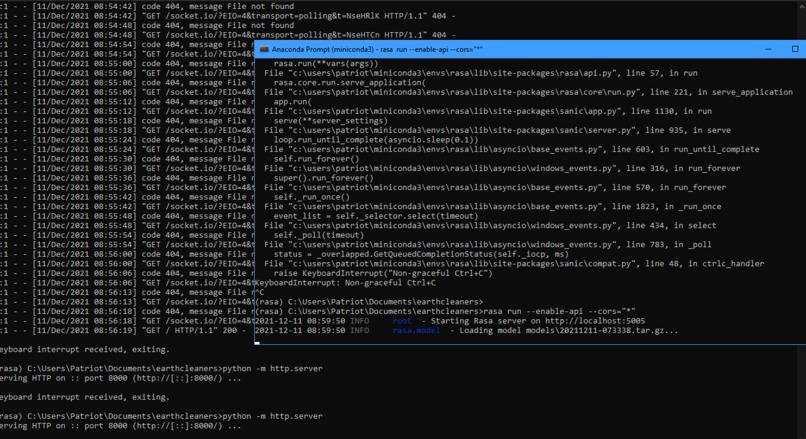
Task: Click the bottom 'Serving HTTP on :: port 8000' line
Action: 120,426
